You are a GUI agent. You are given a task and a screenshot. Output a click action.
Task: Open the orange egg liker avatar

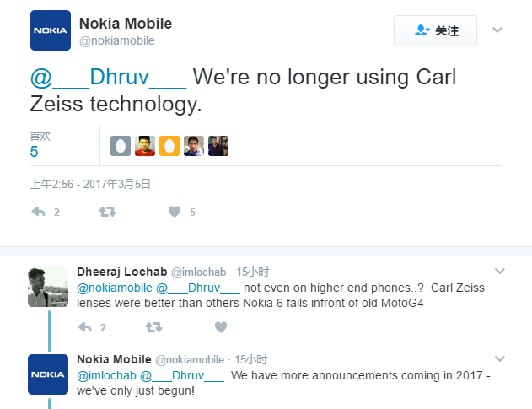point(169,146)
